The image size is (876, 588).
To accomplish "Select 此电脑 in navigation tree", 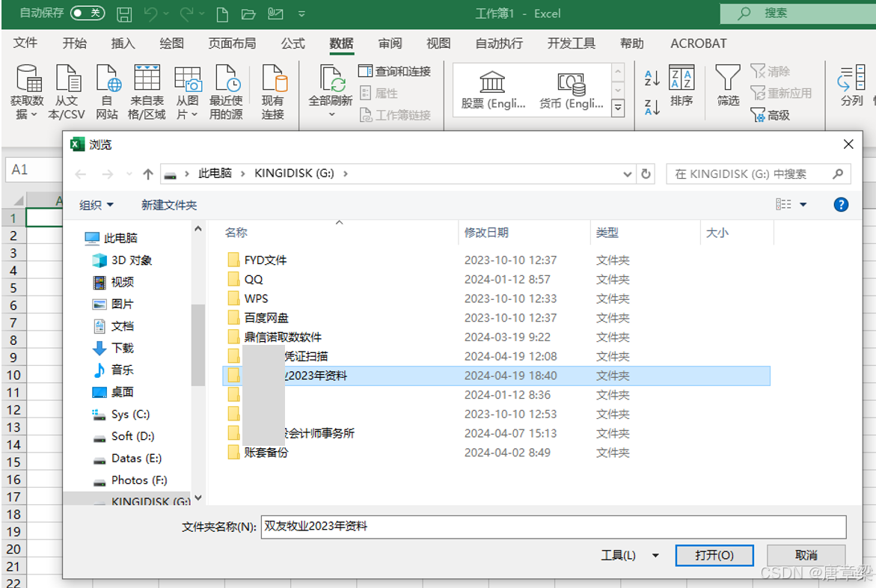I will 111,238.
